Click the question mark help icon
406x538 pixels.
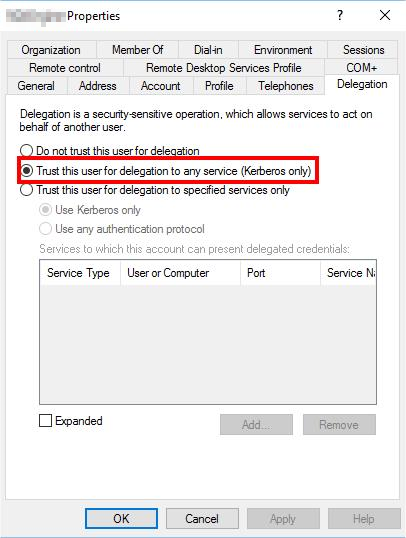(x=339, y=15)
